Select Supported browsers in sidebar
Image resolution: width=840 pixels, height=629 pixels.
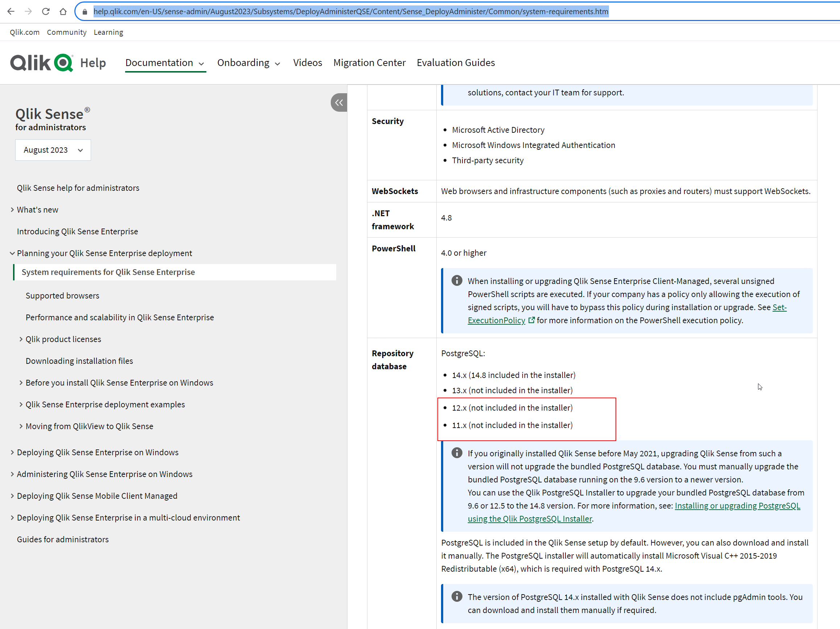coord(62,296)
